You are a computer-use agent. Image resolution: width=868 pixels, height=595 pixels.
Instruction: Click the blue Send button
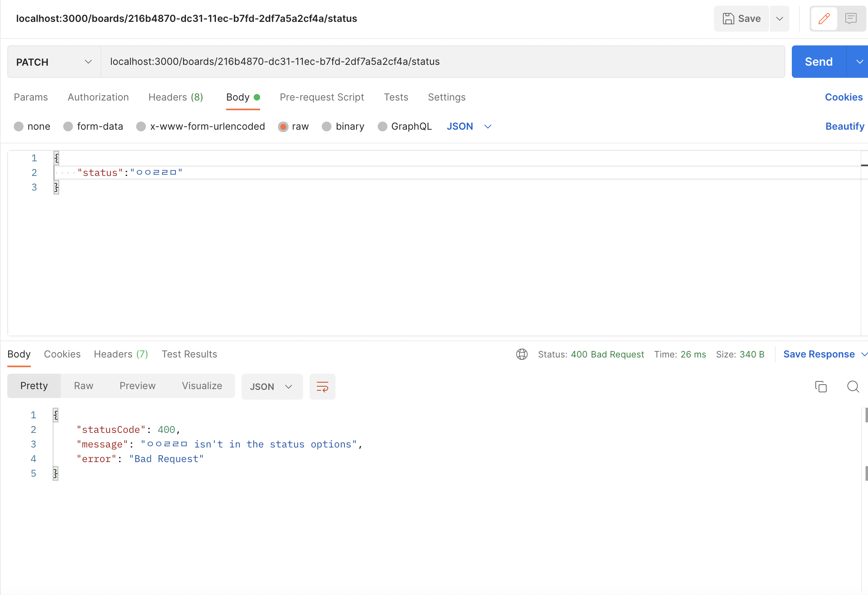tap(819, 62)
